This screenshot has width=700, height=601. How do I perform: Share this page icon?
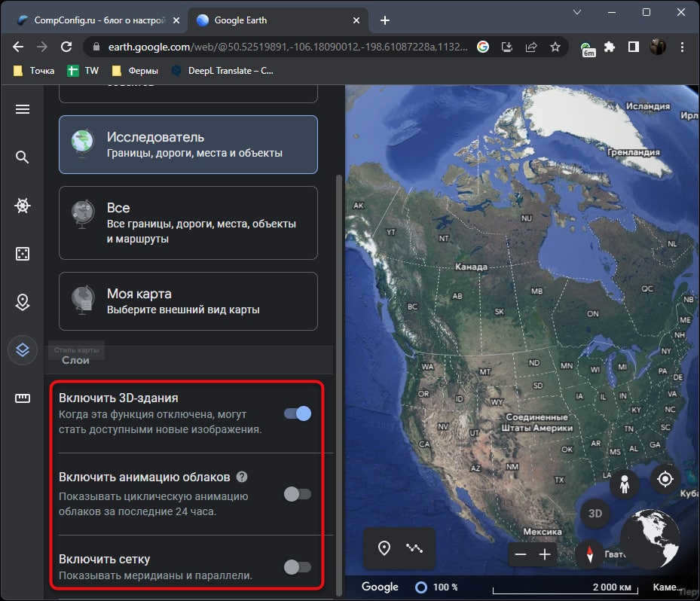coord(530,47)
